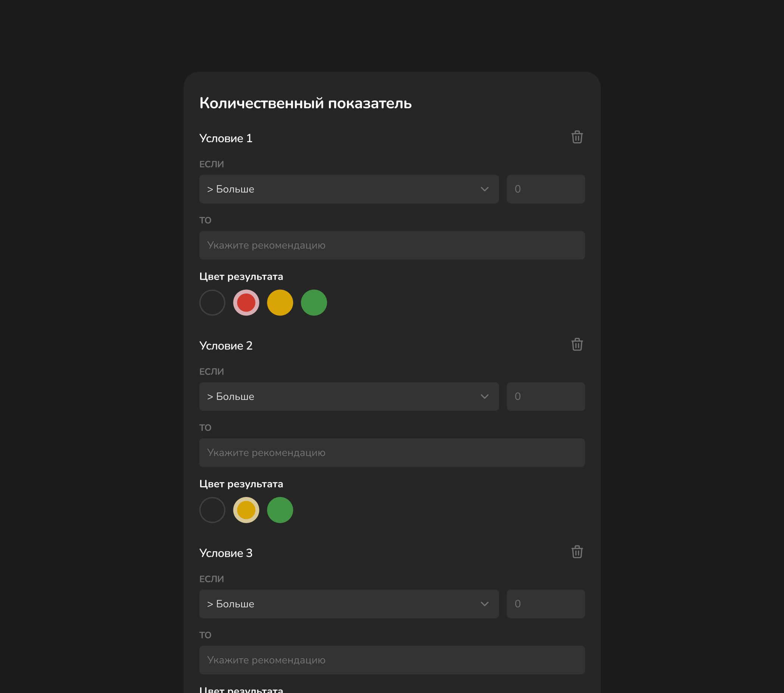Click the recommendation text field in Условие 1
Image resolution: width=784 pixels, height=693 pixels.
tap(392, 245)
